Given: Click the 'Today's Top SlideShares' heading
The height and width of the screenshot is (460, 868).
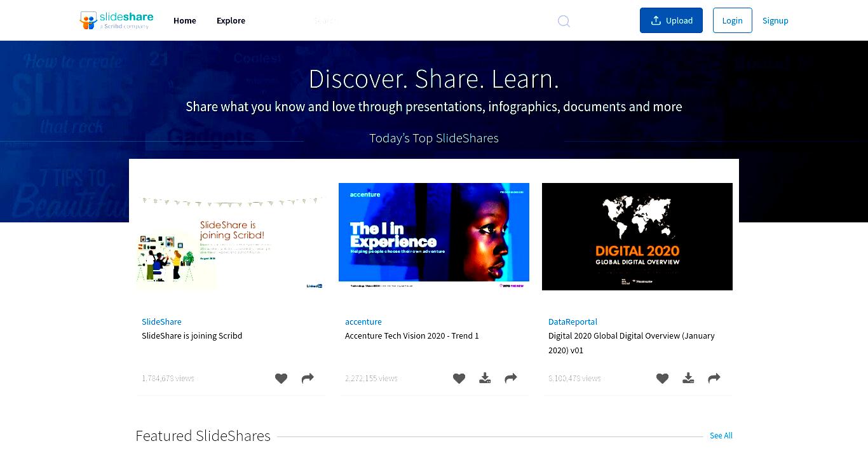Looking at the screenshot, I should [x=434, y=139].
